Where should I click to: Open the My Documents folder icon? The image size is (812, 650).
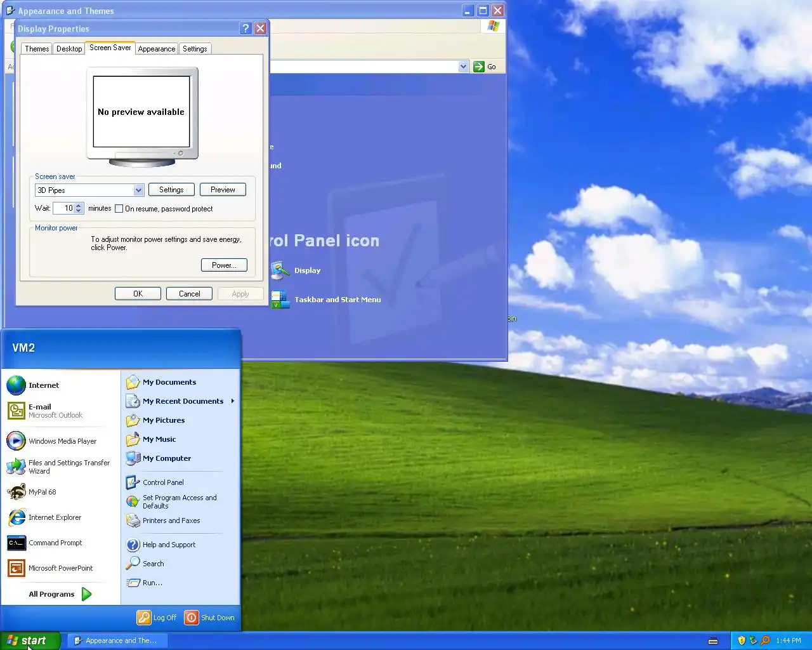pos(133,382)
